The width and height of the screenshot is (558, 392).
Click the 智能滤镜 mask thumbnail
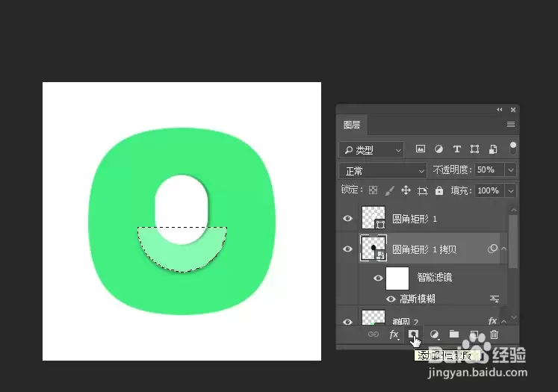pos(397,279)
